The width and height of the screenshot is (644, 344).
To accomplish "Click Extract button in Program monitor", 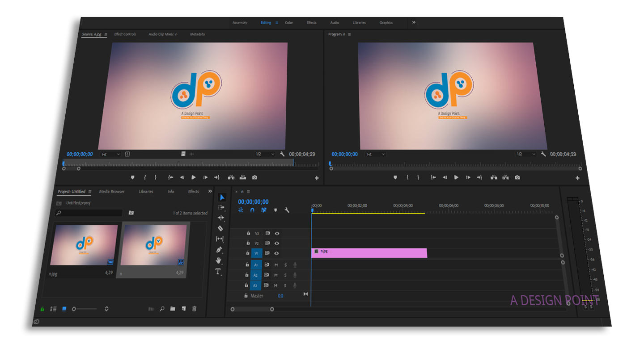I will click(x=505, y=177).
